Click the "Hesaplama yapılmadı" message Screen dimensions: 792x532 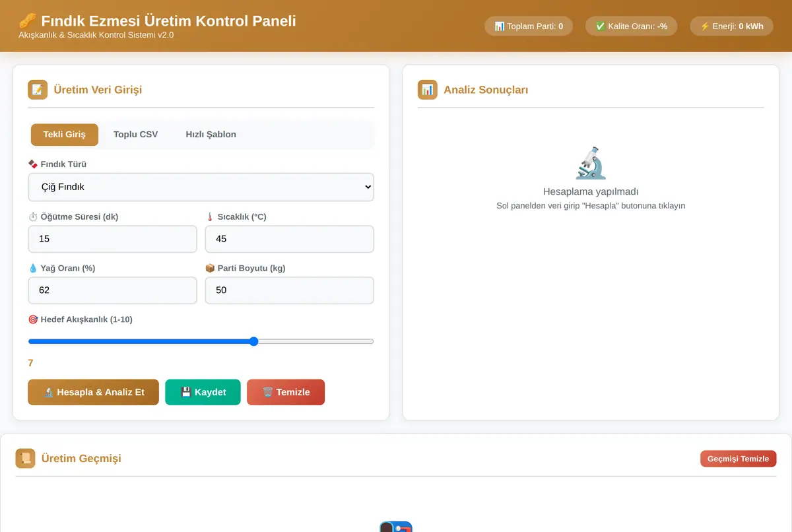tap(591, 191)
